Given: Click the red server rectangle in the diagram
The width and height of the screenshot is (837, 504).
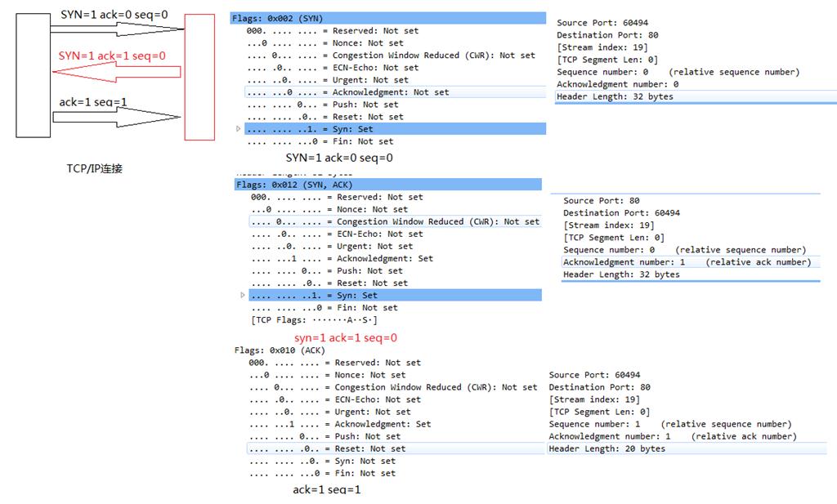Looking at the screenshot, I should tap(199, 77).
